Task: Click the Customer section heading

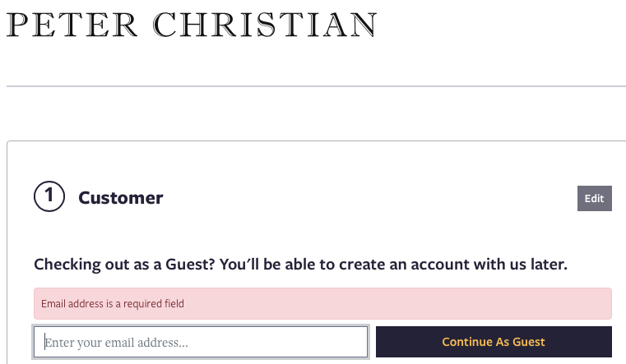Action: point(120,198)
